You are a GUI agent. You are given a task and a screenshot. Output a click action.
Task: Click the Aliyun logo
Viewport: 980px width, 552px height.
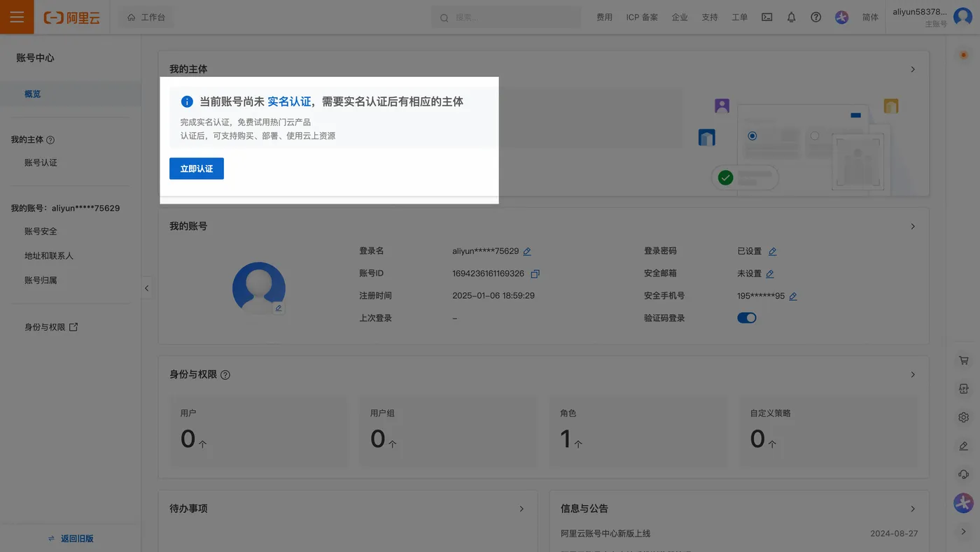[71, 17]
